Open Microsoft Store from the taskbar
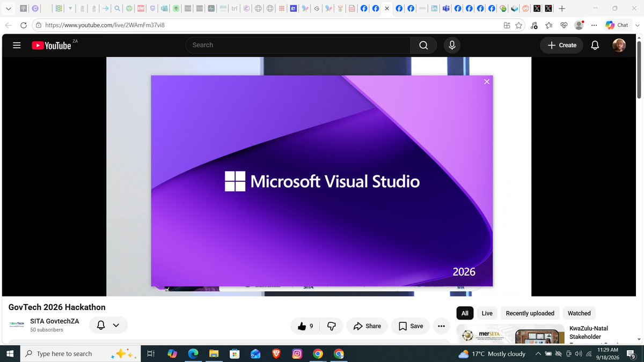The width and height of the screenshot is (644, 362). point(235,353)
